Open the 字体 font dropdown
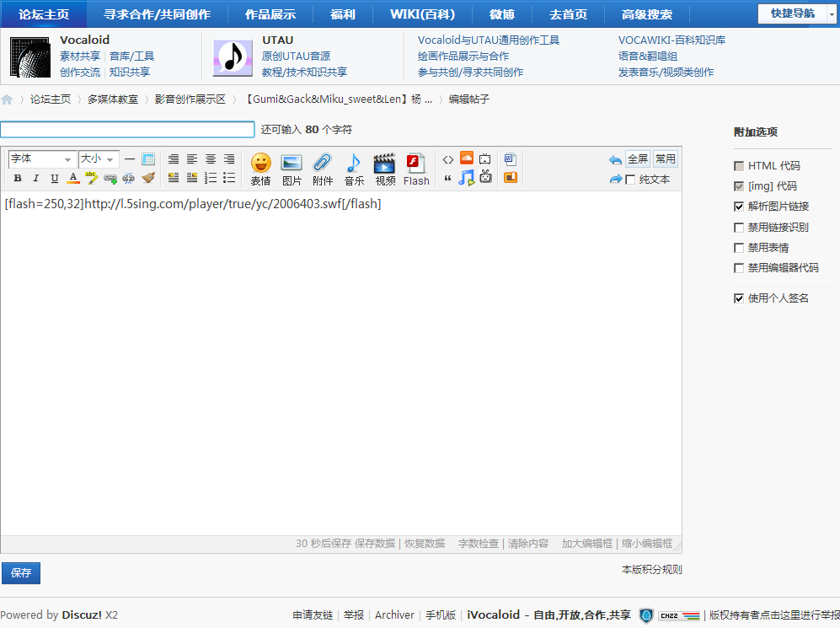The width and height of the screenshot is (840, 628). 41,159
